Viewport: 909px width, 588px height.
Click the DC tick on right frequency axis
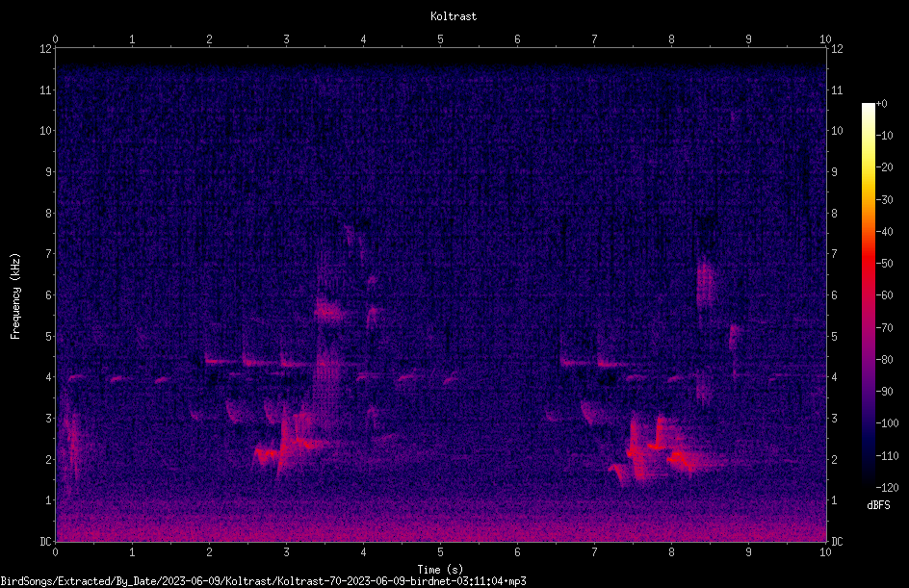point(837,542)
